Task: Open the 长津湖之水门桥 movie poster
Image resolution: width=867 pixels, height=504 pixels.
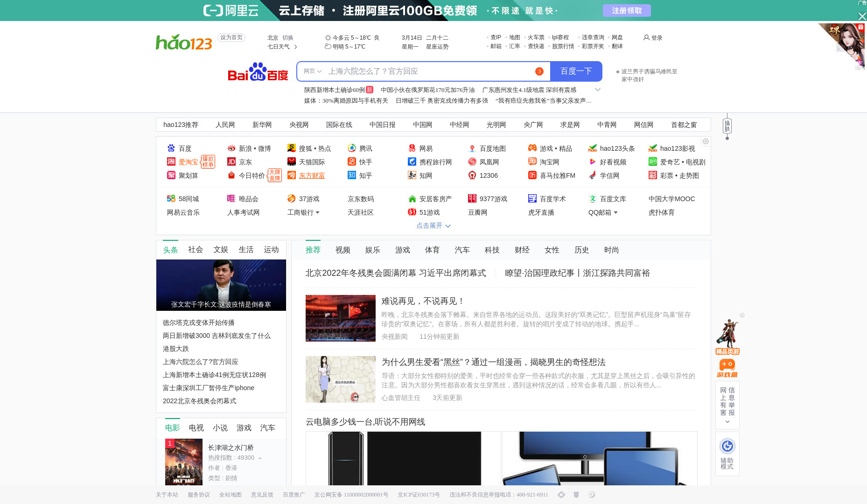Action: [x=184, y=462]
